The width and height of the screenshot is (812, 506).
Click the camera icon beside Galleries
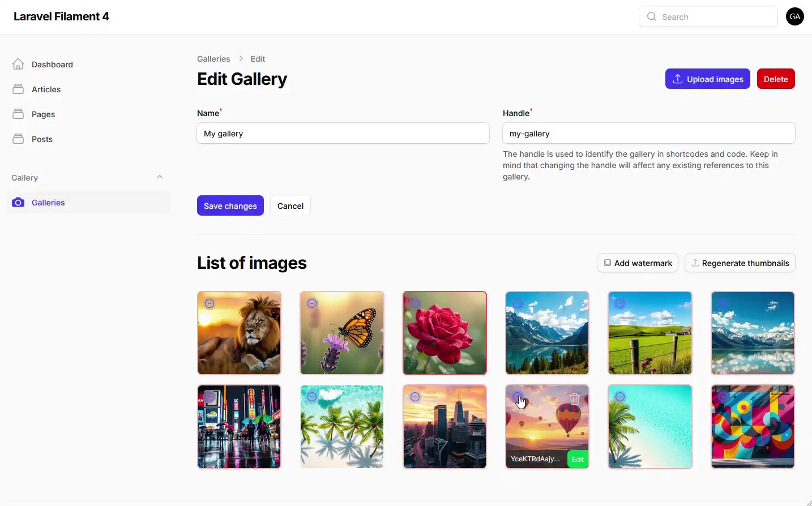pos(18,202)
